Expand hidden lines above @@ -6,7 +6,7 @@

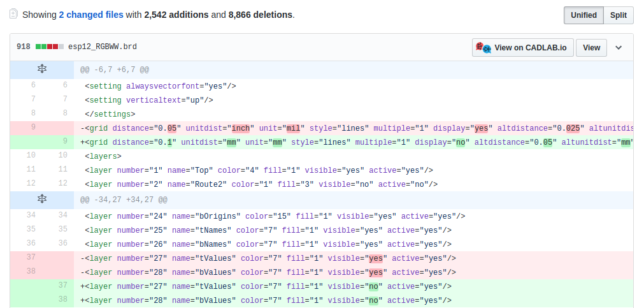coord(42,70)
